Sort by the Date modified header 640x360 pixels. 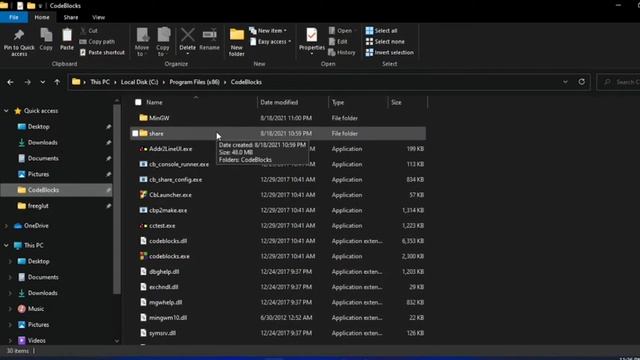click(x=279, y=102)
